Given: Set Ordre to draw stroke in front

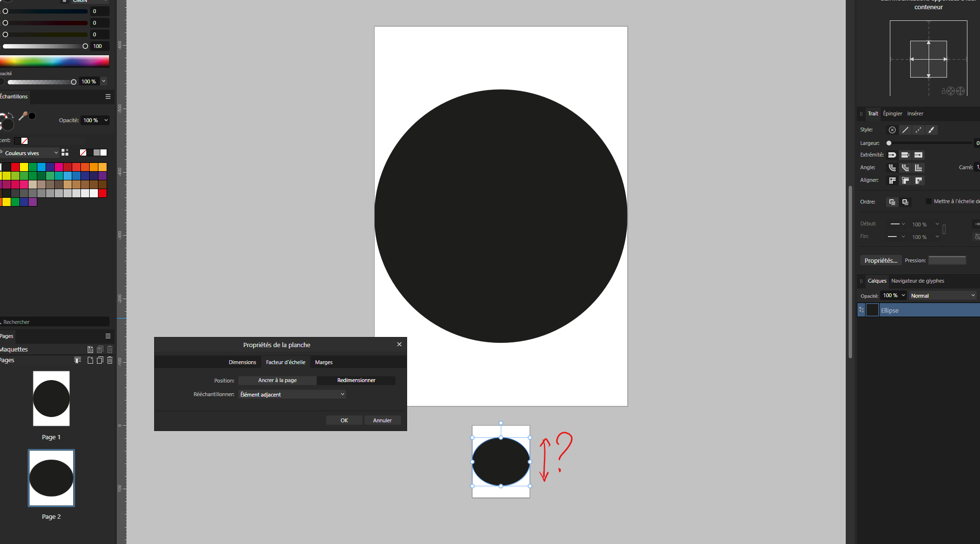Looking at the screenshot, I should point(905,202).
